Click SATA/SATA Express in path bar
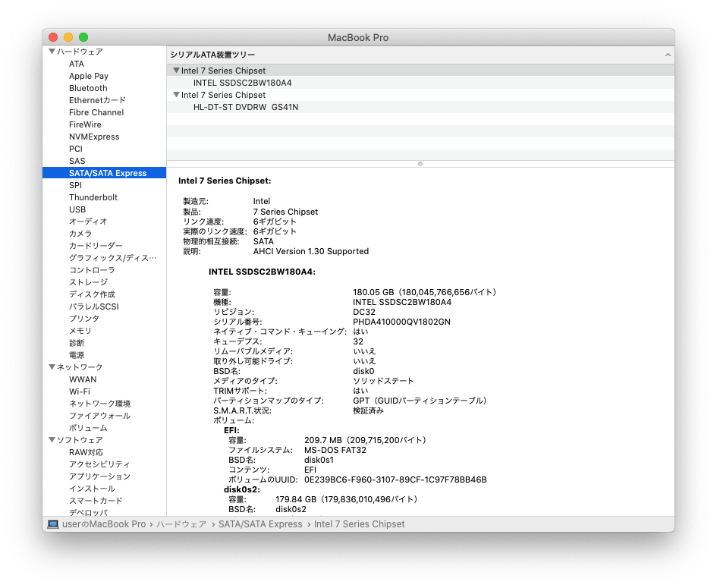The height and width of the screenshot is (588, 717). pyautogui.click(x=260, y=524)
